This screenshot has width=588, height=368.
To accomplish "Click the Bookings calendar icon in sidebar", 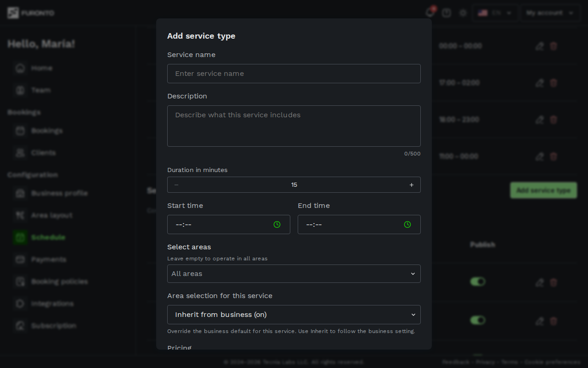I will [20, 131].
